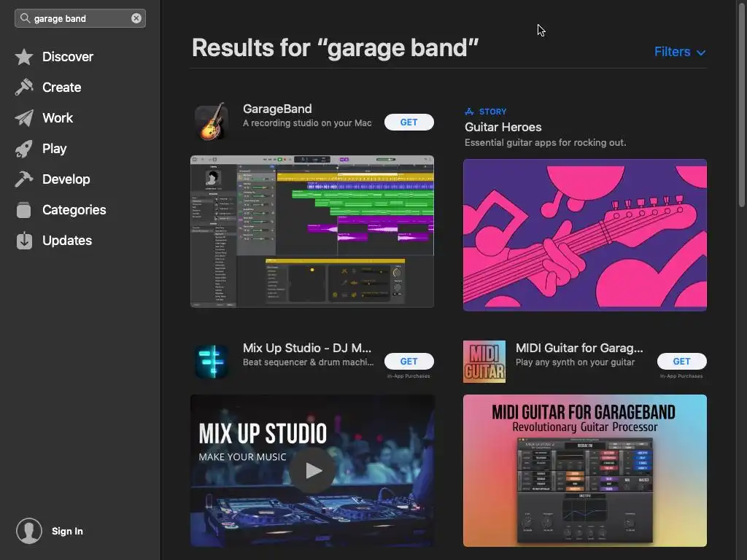Screen dimensions: 747x560
Task: Click the Create paintbrush icon
Action: point(24,87)
